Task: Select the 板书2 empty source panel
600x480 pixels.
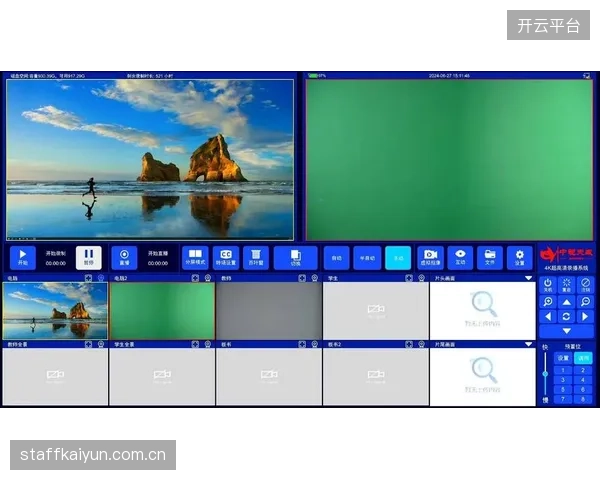Action: (x=376, y=377)
